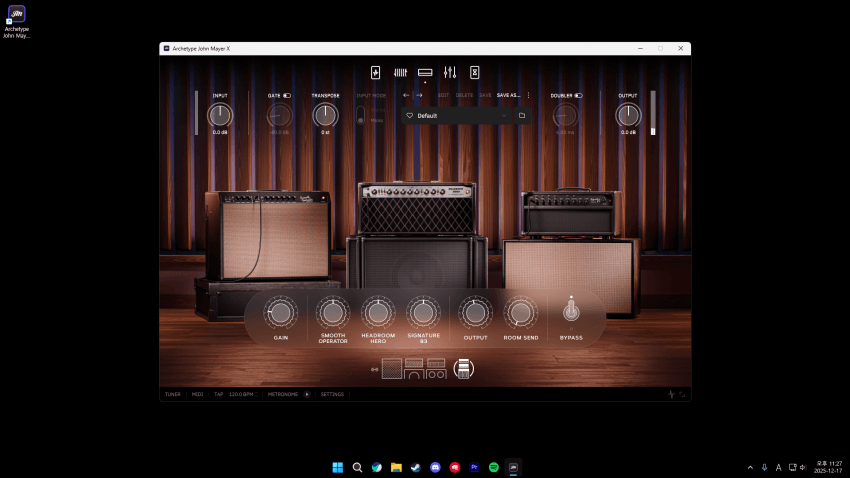Click the Save As button
This screenshot has height=478, width=850.
[x=508, y=95]
